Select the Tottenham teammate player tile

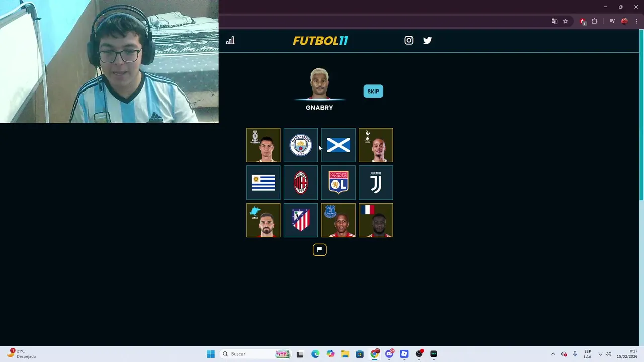point(376,145)
